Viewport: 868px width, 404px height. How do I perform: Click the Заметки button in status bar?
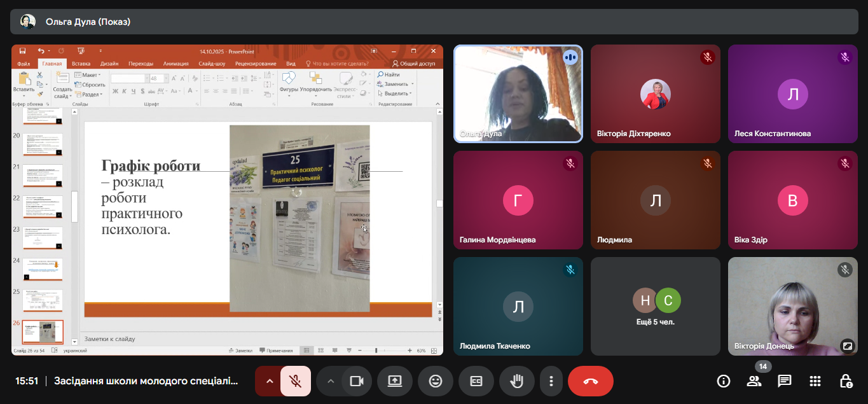240,351
